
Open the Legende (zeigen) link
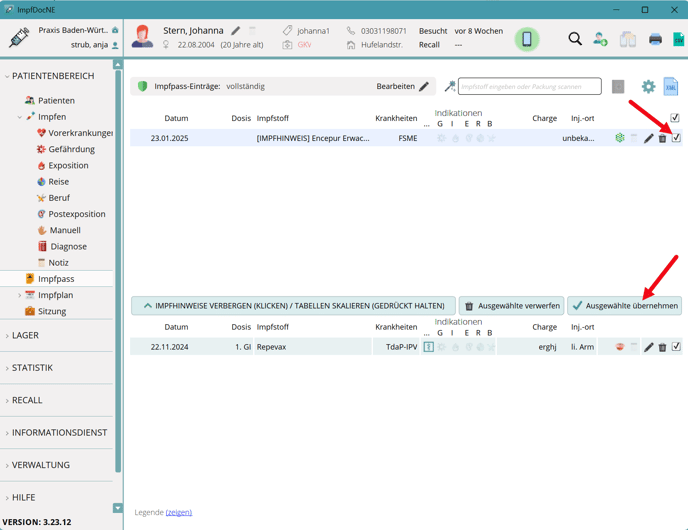point(179,512)
